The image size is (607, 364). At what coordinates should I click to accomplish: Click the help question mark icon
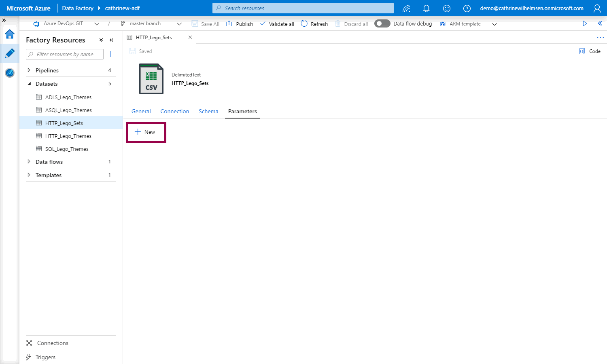(467, 8)
